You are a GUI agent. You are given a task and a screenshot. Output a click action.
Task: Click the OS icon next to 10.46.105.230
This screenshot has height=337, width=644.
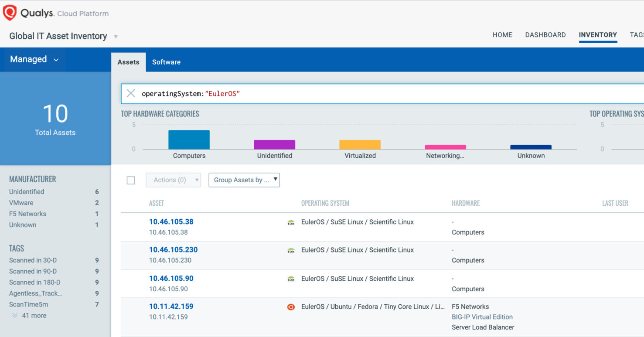coord(291,250)
